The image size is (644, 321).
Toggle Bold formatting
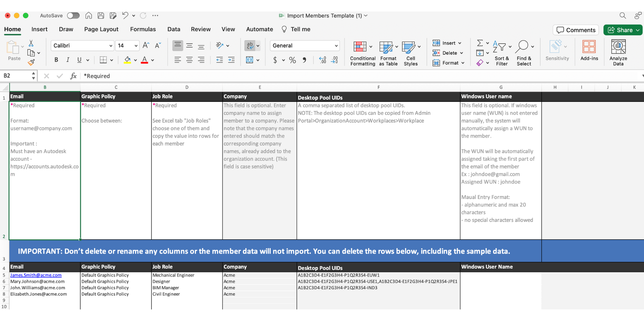56,60
